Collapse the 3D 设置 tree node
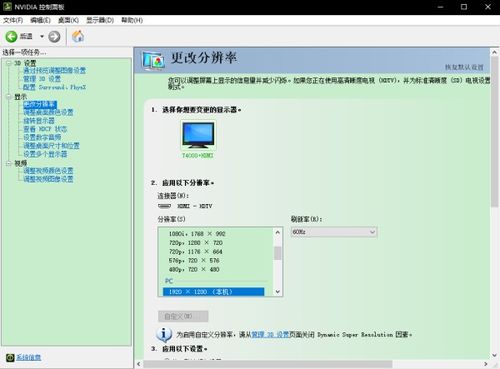The image size is (500, 369). coord(9,63)
